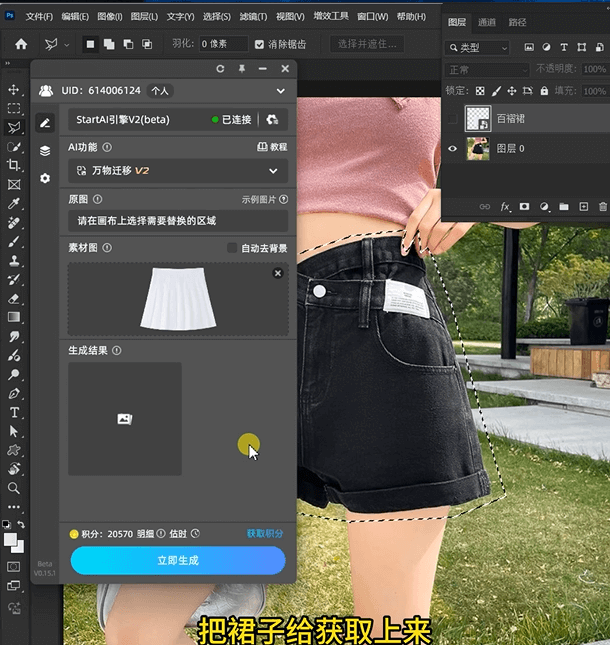Open the 增效工具 menu
Image resolution: width=610 pixels, height=645 pixels.
click(331, 16)
